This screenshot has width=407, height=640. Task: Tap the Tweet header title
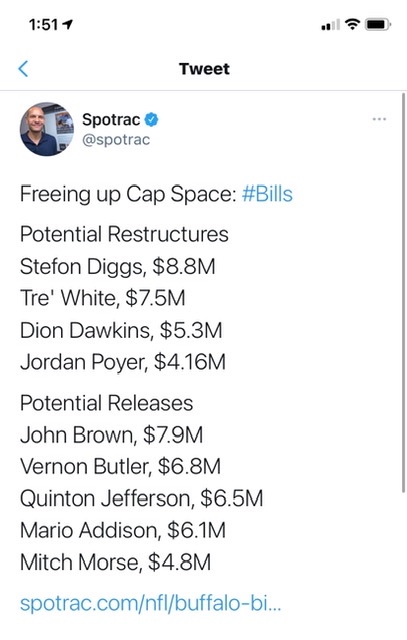204,69
